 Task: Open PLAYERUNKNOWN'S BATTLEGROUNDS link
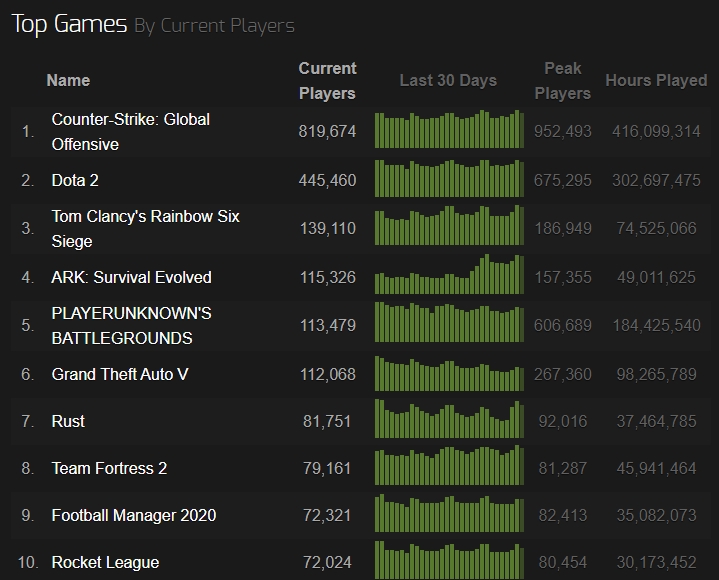click(x=132, y=326)
